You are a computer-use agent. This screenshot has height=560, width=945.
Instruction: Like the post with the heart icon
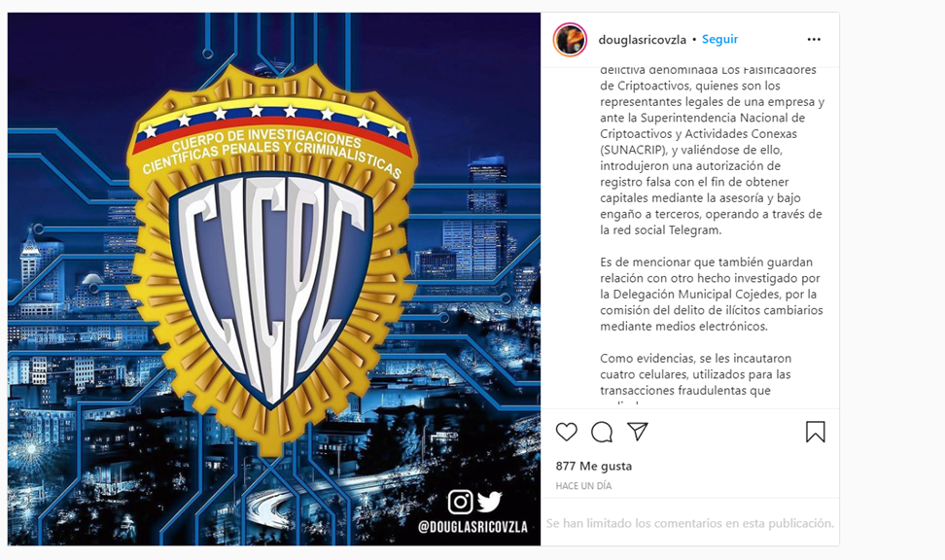(566, 432)
